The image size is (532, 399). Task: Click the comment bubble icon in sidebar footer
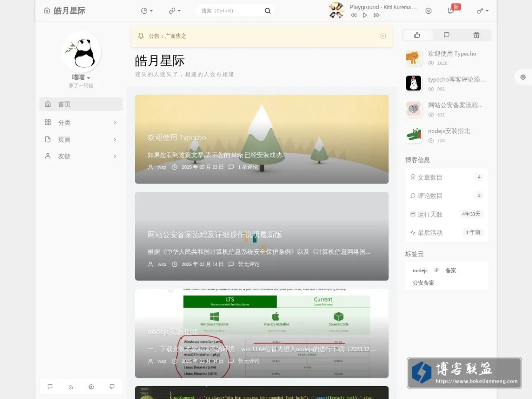tap(50, 387)
